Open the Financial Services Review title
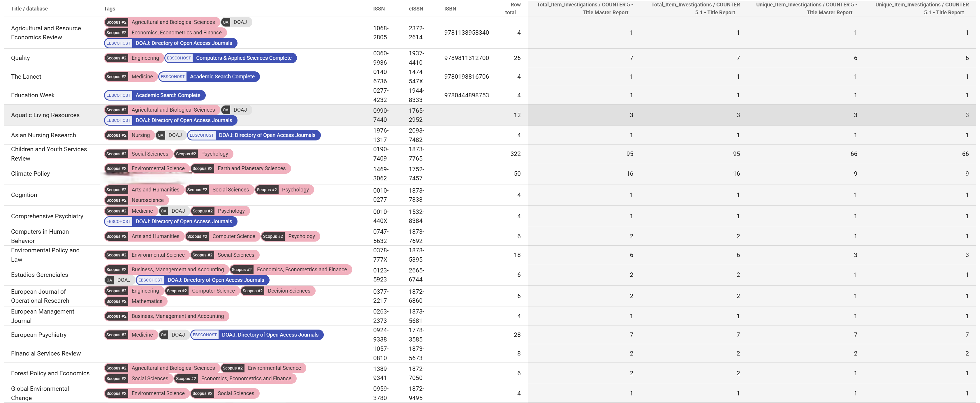Viewport: 980px width, 403px height. [46, 353]
